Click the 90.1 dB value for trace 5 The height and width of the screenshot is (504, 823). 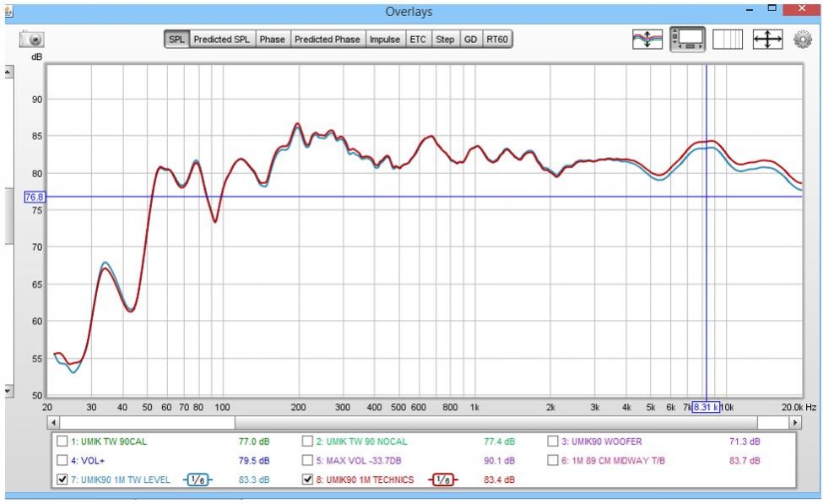(x=499, y=460)
